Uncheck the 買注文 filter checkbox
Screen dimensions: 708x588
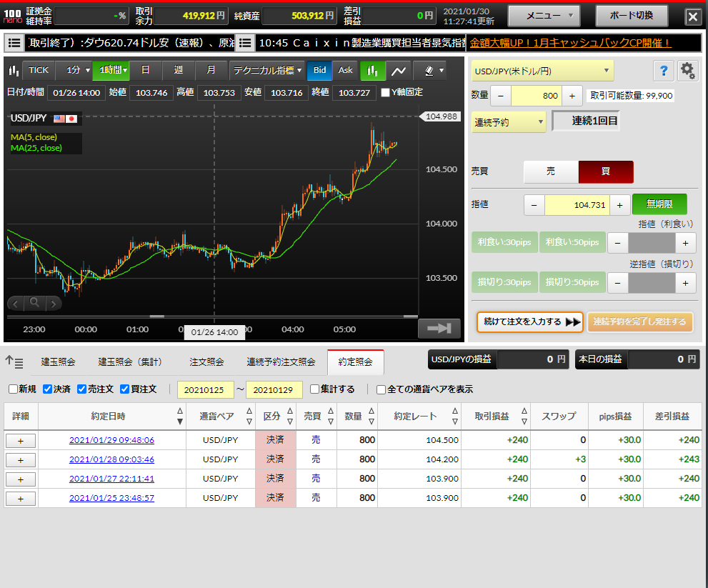[x=124, y=389]
